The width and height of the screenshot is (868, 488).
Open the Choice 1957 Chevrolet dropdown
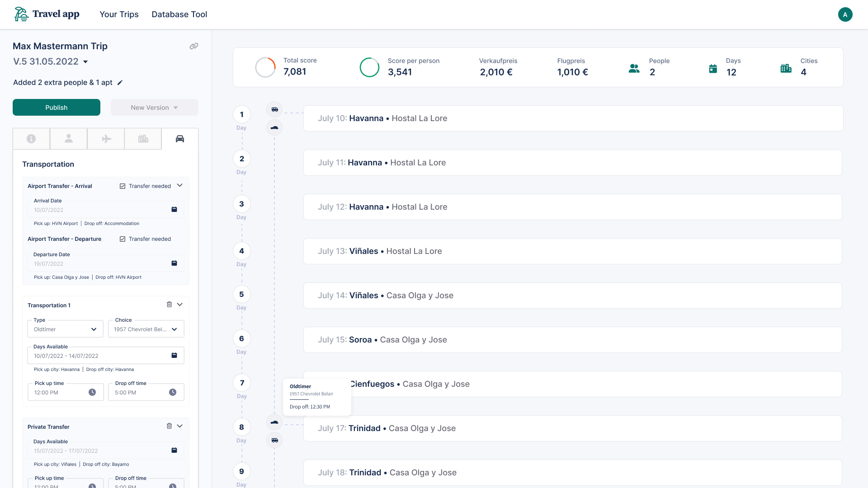click(146, 329)
